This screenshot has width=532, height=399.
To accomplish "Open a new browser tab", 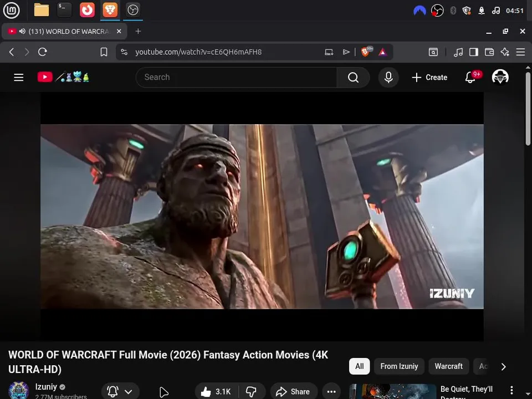I will pyautogui.click(x=138, y=31).
